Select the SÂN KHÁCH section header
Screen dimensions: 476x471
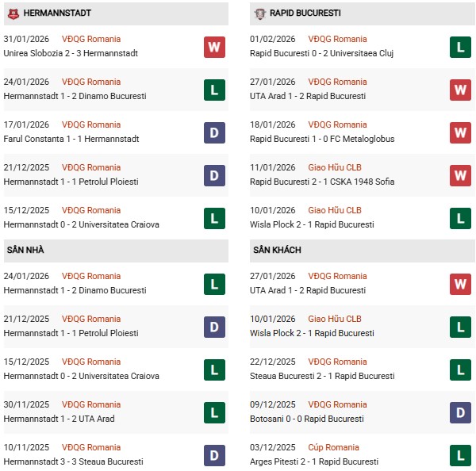(x=278, y=250)
